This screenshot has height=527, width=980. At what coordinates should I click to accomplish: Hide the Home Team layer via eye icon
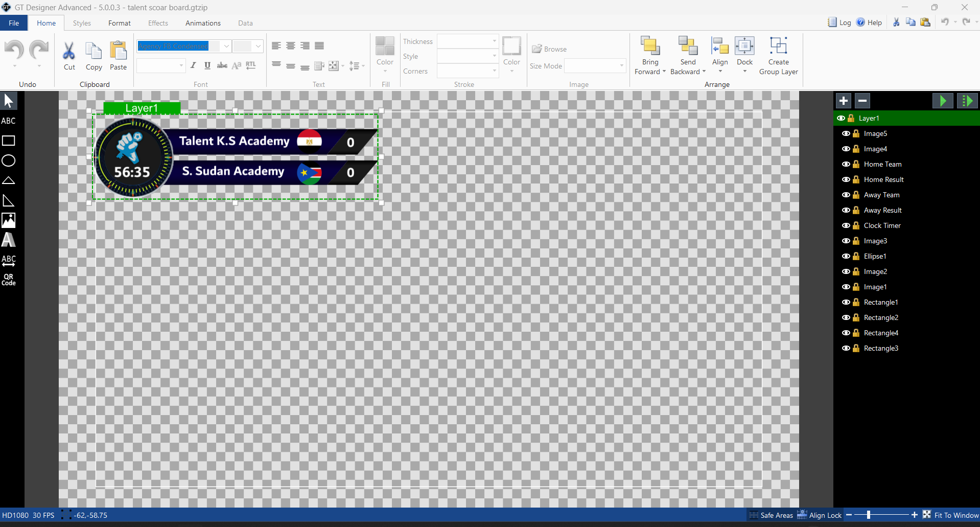(846, 164)
